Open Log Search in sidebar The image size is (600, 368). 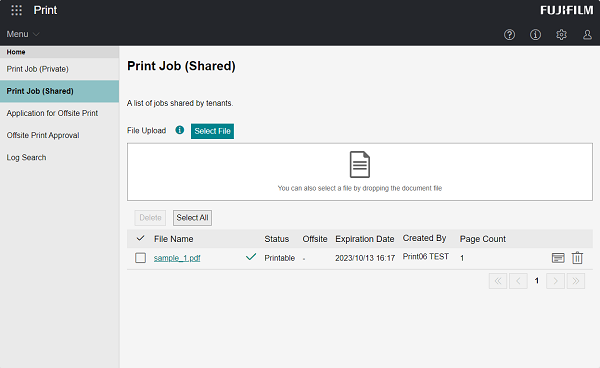coord(59,158)
